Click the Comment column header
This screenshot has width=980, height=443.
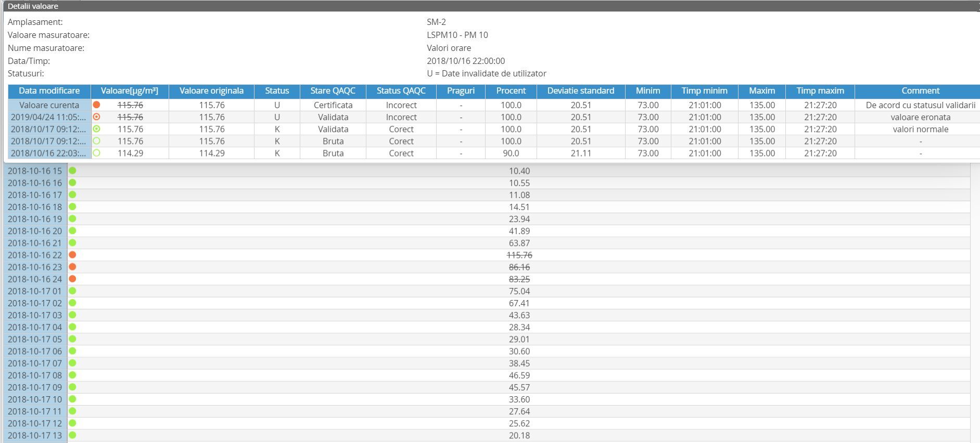[x=920, y=91]
